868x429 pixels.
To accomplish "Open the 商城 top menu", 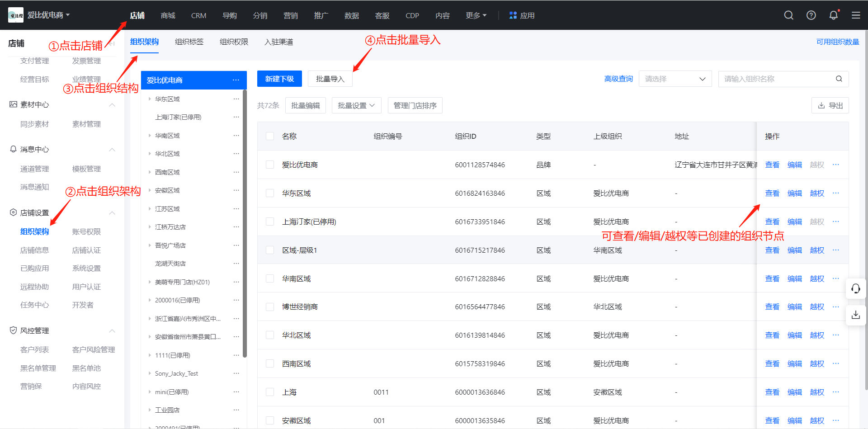I will 168,15.
